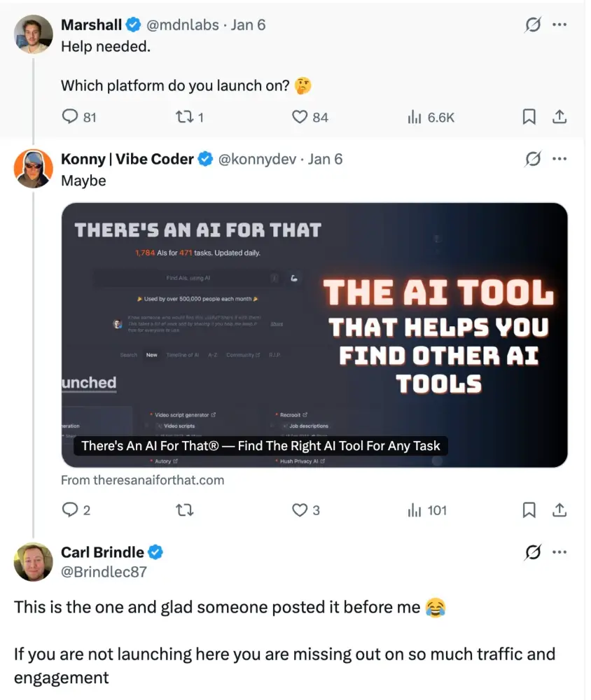Image resolution: width=591 pixels, height=700 pixels.
Task: Open more options on Marshall's tweet
Action: coord(559,25)
